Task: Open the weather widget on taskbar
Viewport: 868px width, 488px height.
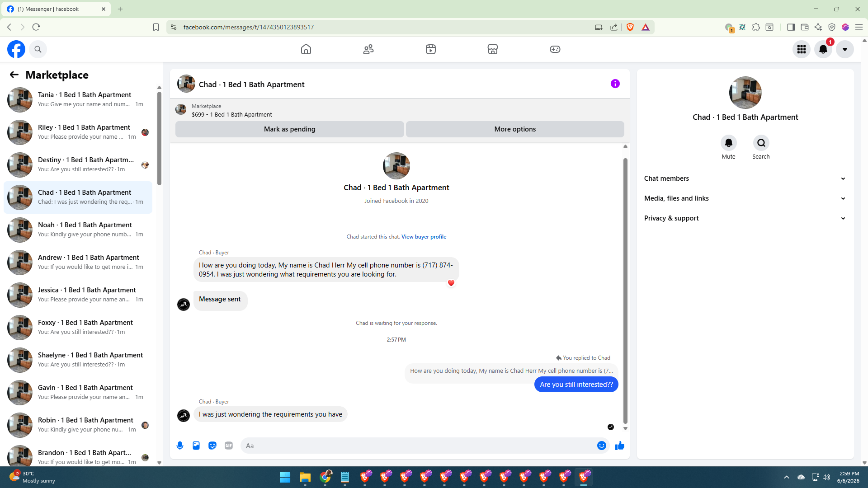Action: pyautogui.click(x=33, y=477)
